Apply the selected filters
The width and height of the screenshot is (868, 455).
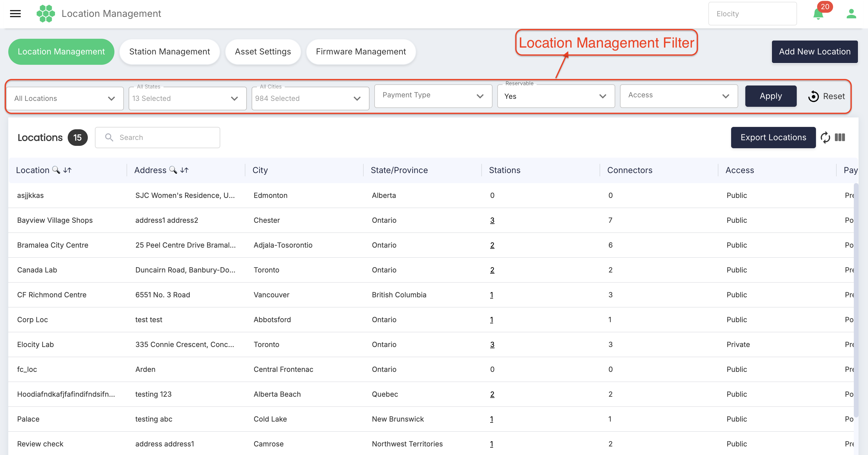point(771,96)
